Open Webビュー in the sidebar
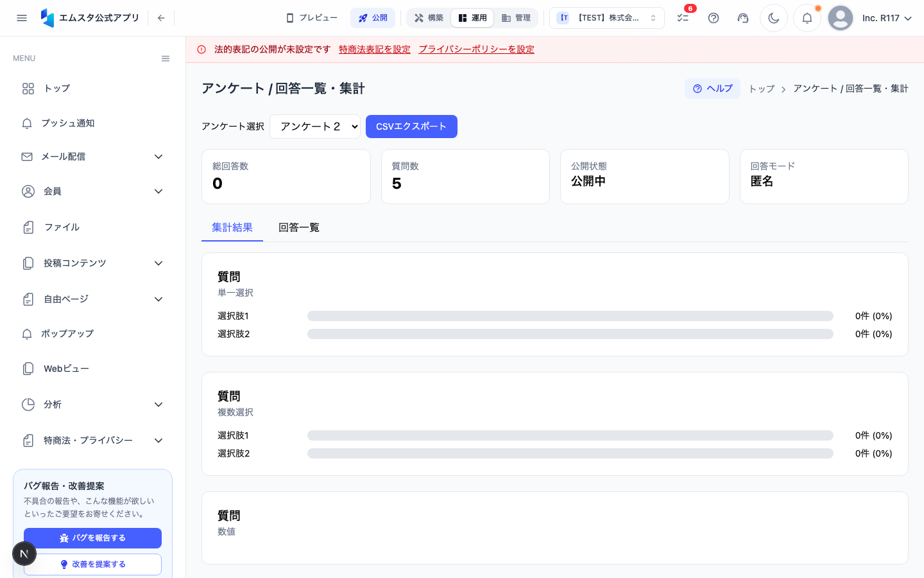924x578 pixels. [x=92, y=369]
